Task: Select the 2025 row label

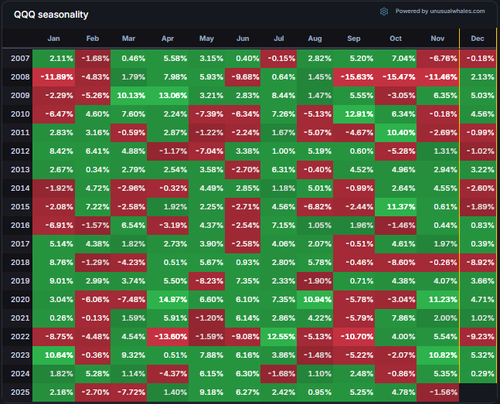Action: click(x=20, y=392)
